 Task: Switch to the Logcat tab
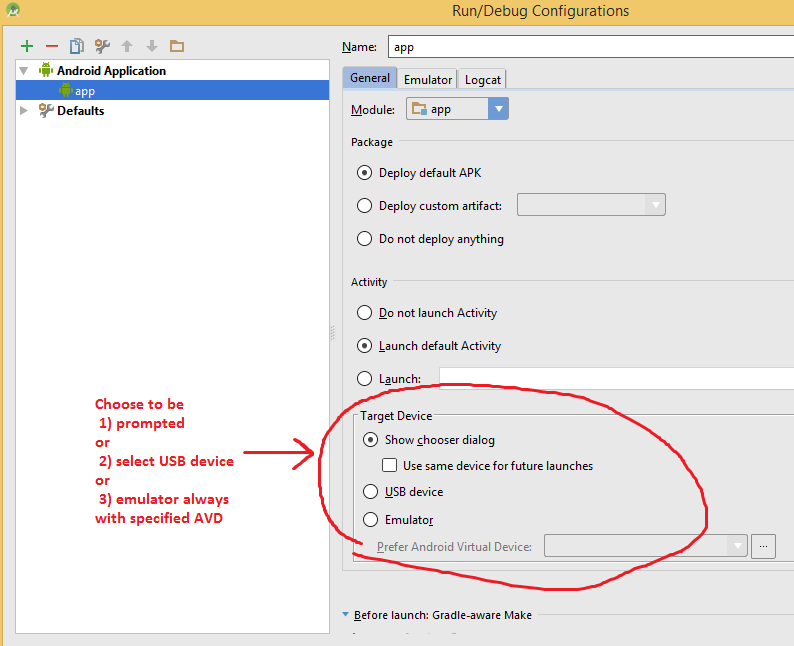[483, 80]
